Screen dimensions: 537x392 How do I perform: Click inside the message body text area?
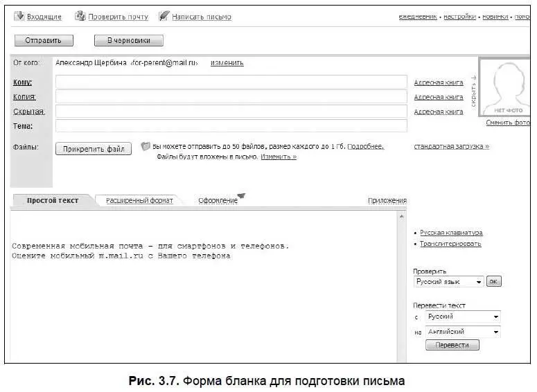(x=204, y=286)
